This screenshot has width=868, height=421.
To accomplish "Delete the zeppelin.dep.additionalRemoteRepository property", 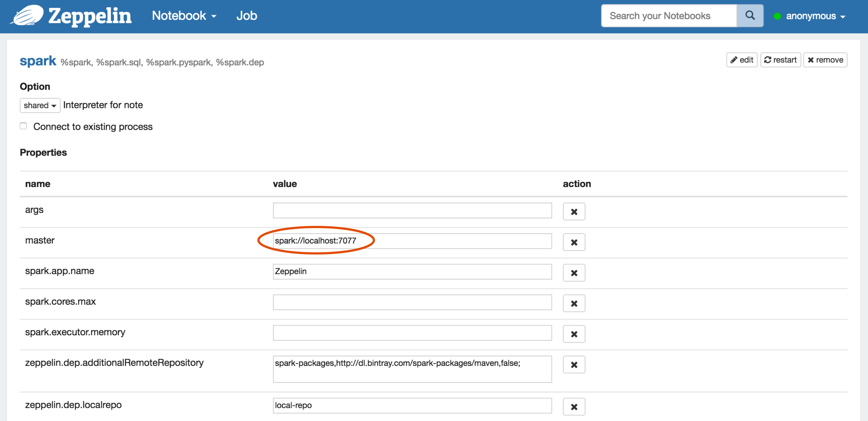I will click(574, 365).
